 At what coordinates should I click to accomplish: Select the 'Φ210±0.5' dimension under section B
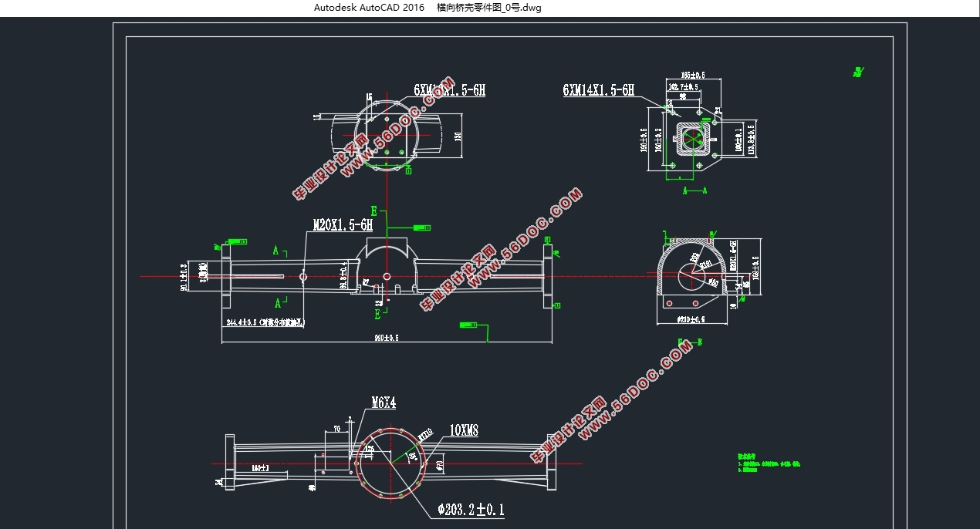pyautogui.click(x=691, y=318)
